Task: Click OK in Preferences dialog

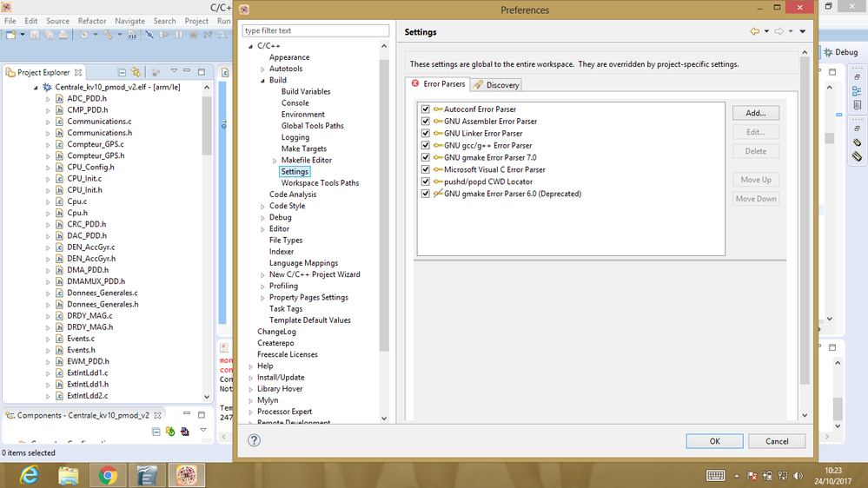Action: [x=715, y=441]
